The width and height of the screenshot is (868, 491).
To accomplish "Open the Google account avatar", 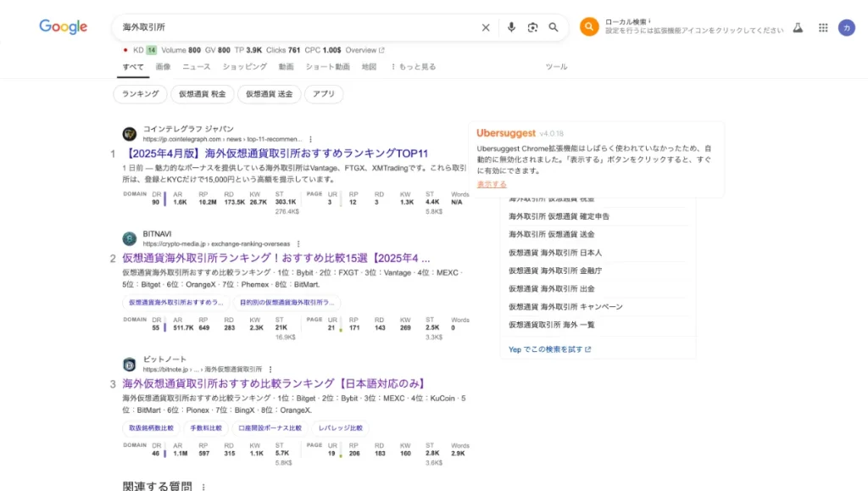I will pyautogui.click(x=847, y=27).
